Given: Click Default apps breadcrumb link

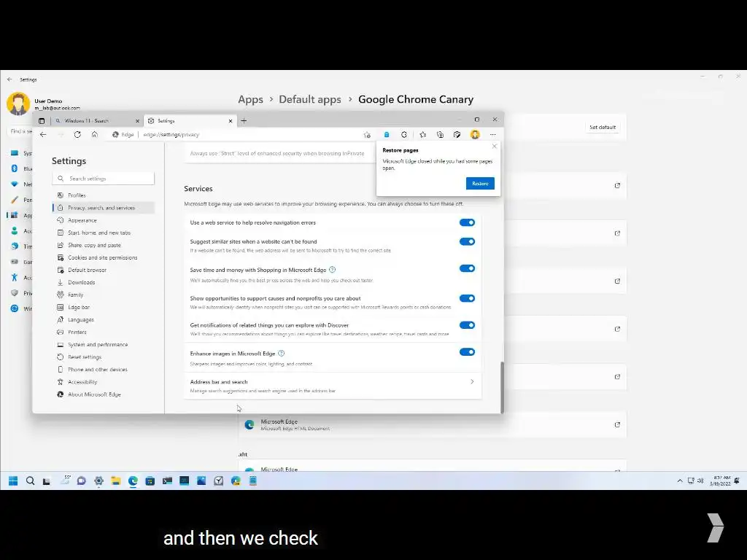Looking at the screenshot, I should click(310, 99).
